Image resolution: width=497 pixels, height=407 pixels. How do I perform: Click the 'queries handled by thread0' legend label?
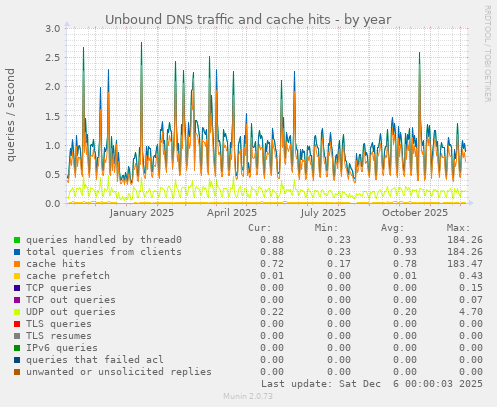click(104, 240)
